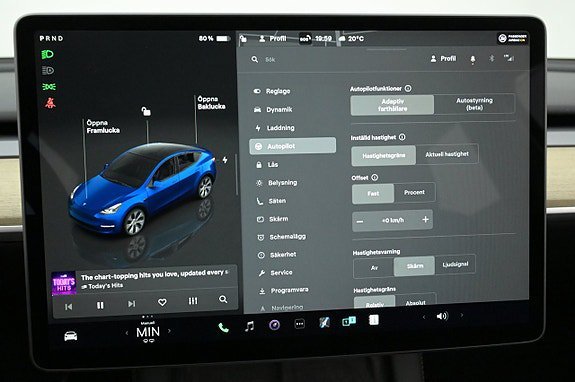575x382 pixels.
Task: Open Profil dropdown in top status bar
Action: pos(272,38)
